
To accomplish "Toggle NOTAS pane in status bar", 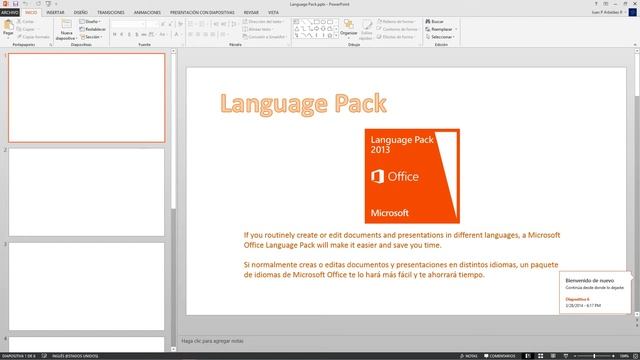I will pos(469,356).
